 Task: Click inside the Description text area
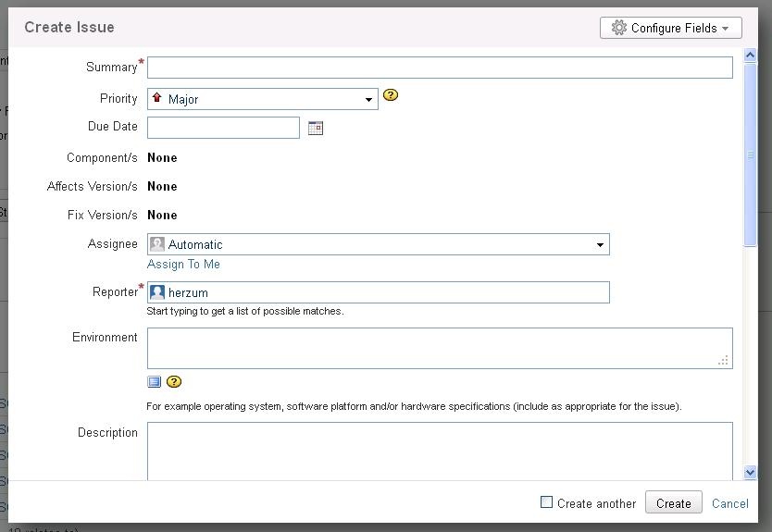[x=440, y=451]
